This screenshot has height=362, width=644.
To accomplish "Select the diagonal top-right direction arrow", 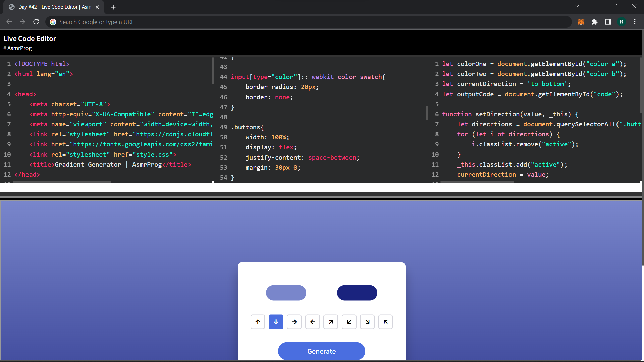I will click(331, 322).
